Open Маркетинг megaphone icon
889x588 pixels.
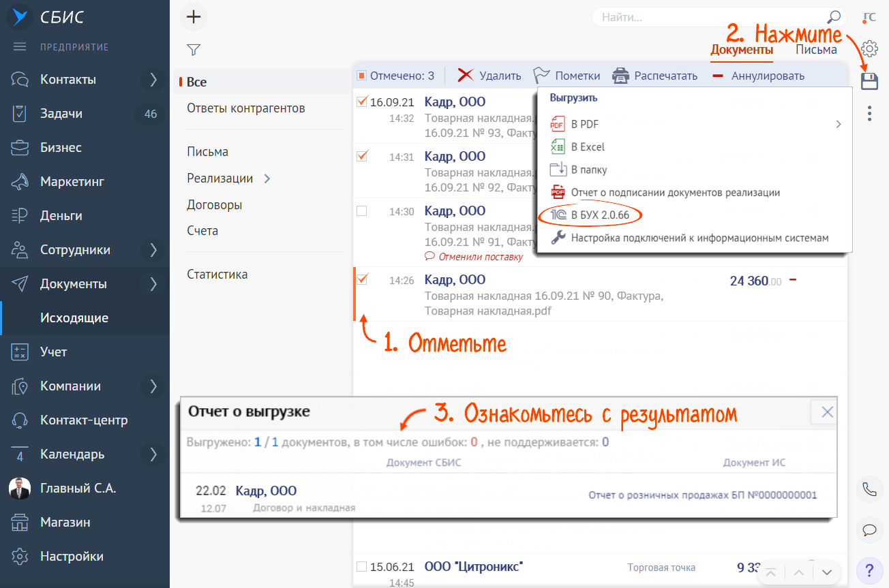pos(20,182)
